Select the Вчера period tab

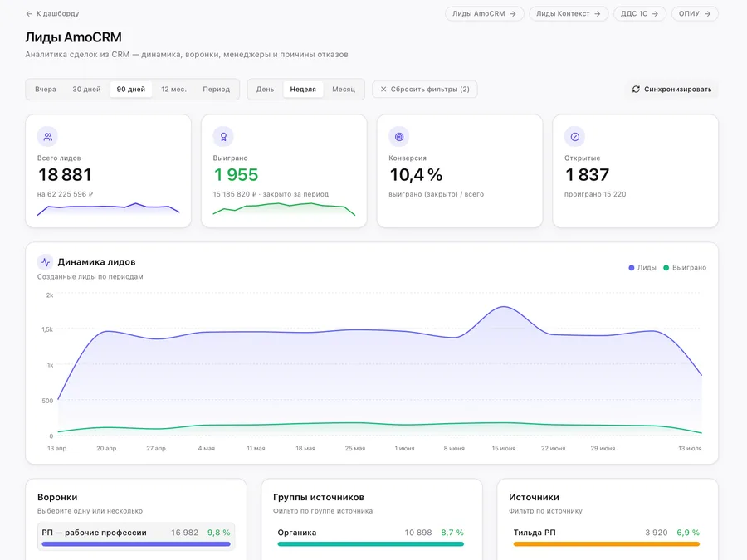coord(46,89)
